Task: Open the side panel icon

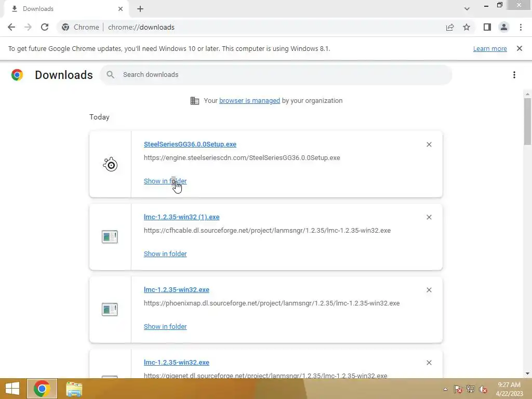Action: point(487,27)
